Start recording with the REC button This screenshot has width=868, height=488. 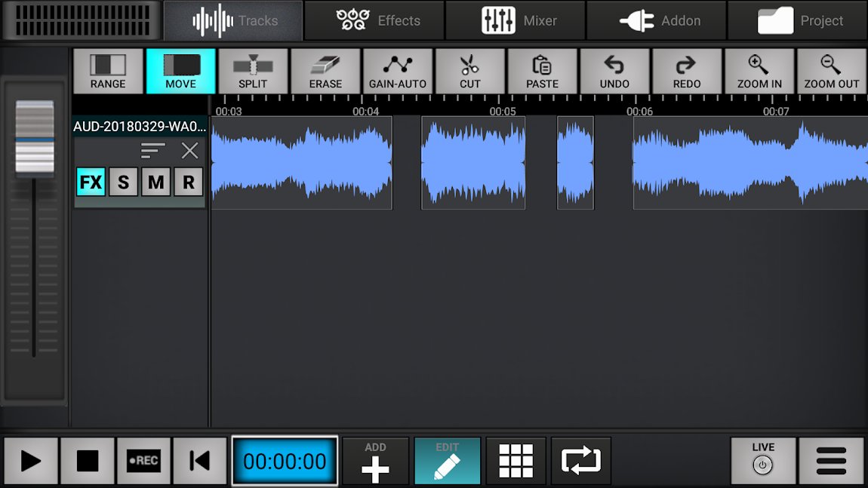coord(143,460)
